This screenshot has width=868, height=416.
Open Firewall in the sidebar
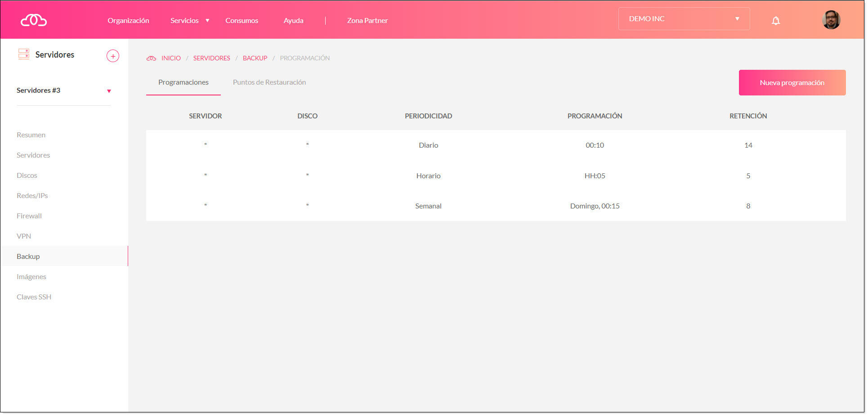tap(29, 216)
